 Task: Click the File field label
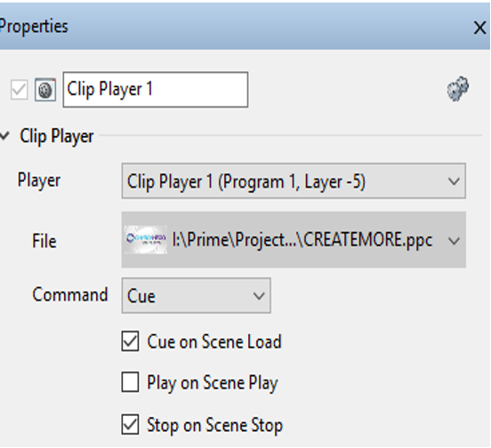click(x=44, y=241)
